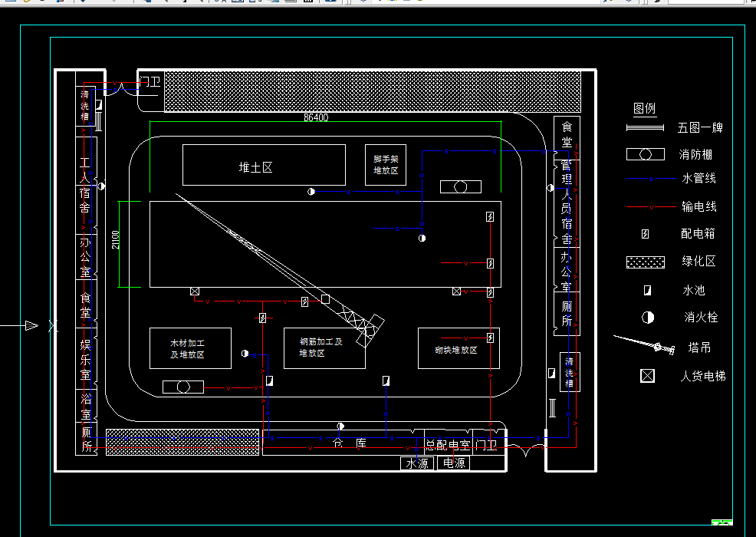This screenshot has height=537, width=756.
Task: Select the large green hatch area at top
Action: pyautogui.click(x=373, y=91)
